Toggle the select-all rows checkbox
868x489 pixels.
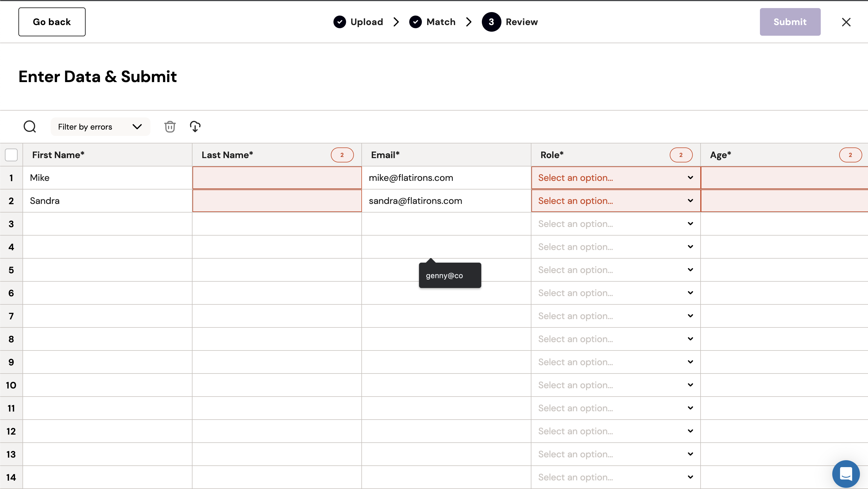11,155
